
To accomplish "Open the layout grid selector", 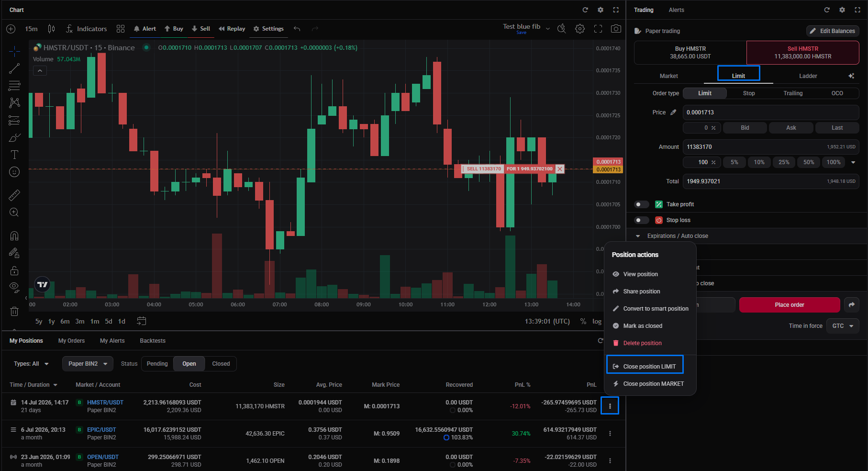I will [x=121, y=29].
